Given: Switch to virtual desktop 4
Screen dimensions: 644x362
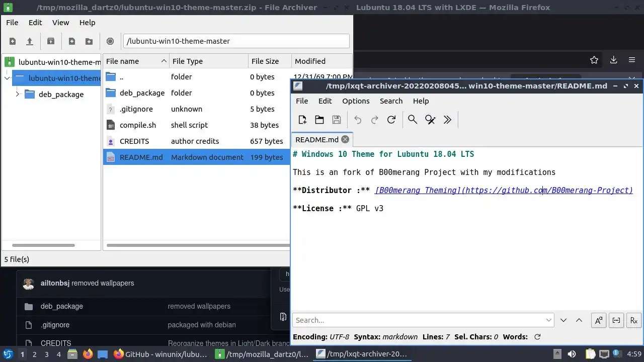Looking at the screenshot, I should [x=59, y=354].
